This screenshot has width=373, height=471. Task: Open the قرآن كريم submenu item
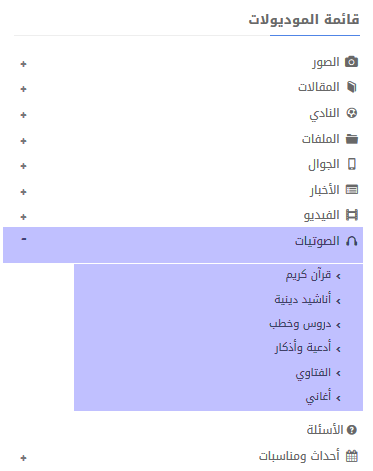click(308, 275)
